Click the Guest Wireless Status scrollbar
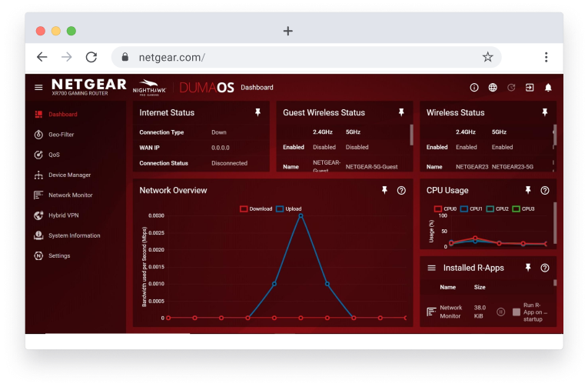Image resolution: width=588 pixels, height=387 pixels. click(411, 135)
